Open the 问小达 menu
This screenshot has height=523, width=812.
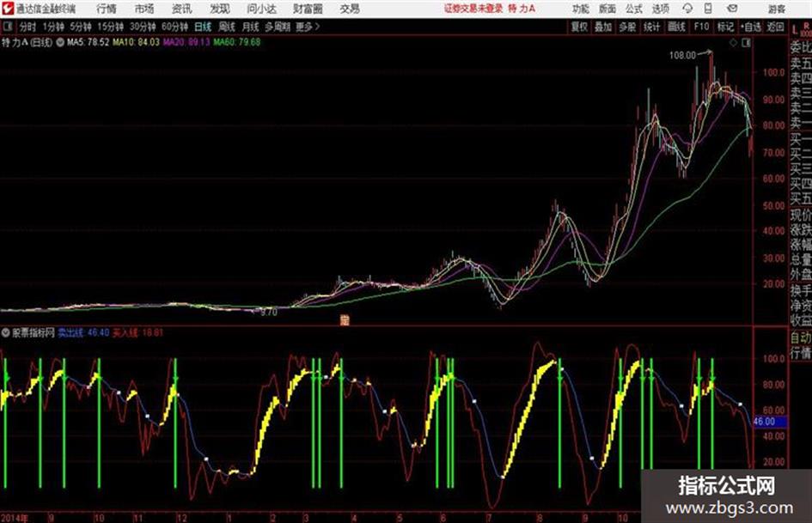point(261,9)
